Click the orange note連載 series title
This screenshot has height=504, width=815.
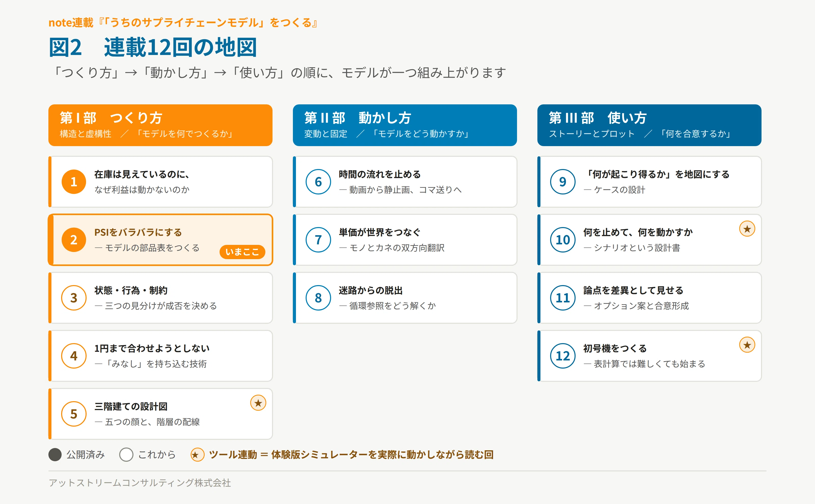point(183,22)
